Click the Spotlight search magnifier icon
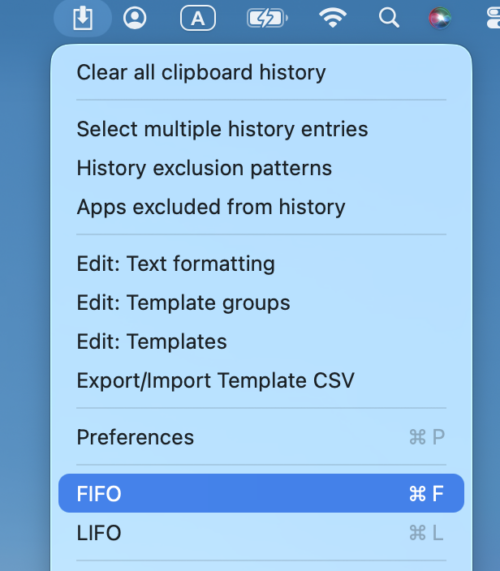Image resolution: width=500 pixels, height=571 pixels. point(389,18)
